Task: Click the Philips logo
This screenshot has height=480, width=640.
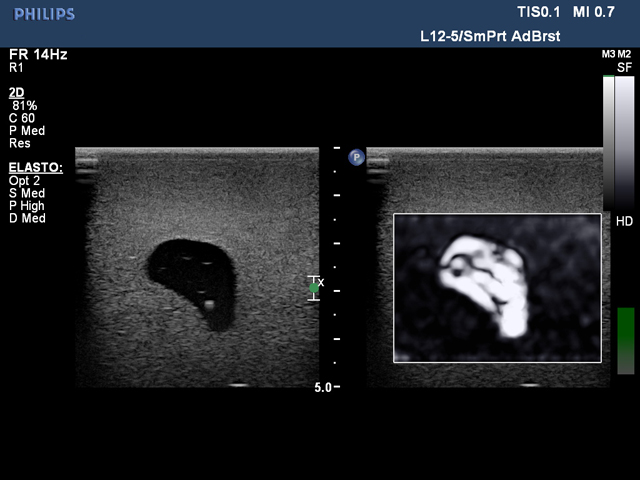Action: (44, 15)
